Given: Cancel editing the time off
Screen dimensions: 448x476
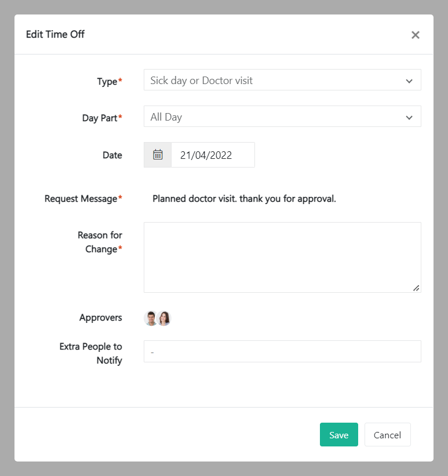Looking at the screenshot, I should [x=387, y=435].
